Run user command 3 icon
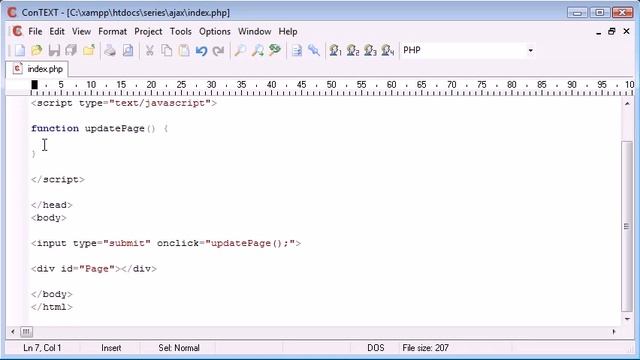640x360 pixels. point(370,51)
